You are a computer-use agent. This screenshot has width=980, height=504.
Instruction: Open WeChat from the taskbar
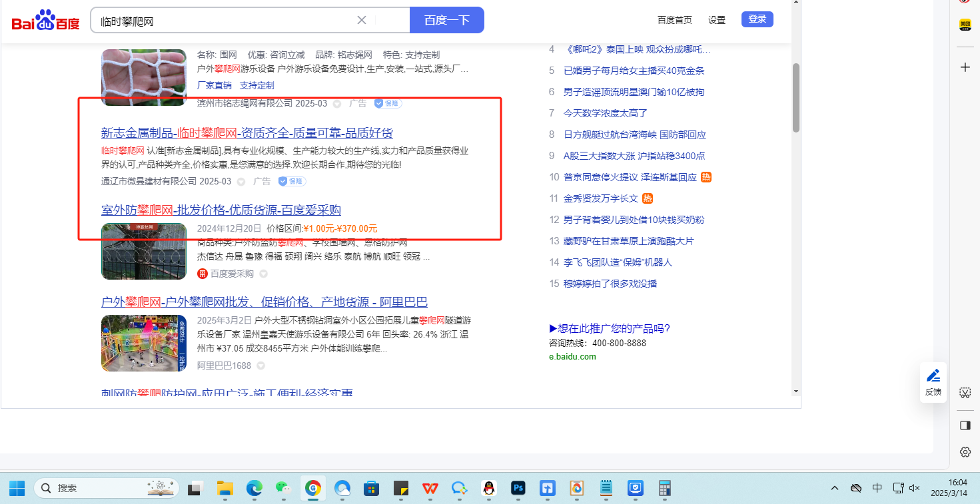284,488
